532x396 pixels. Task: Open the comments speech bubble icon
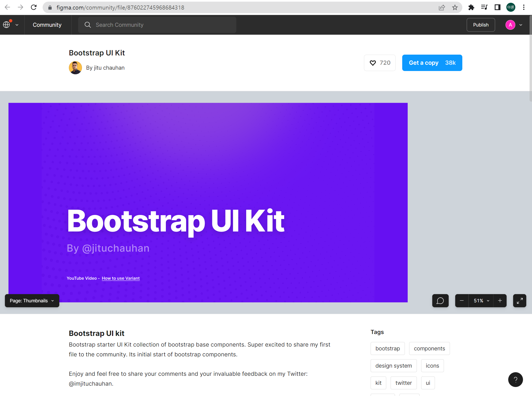(x=440, y=301)
